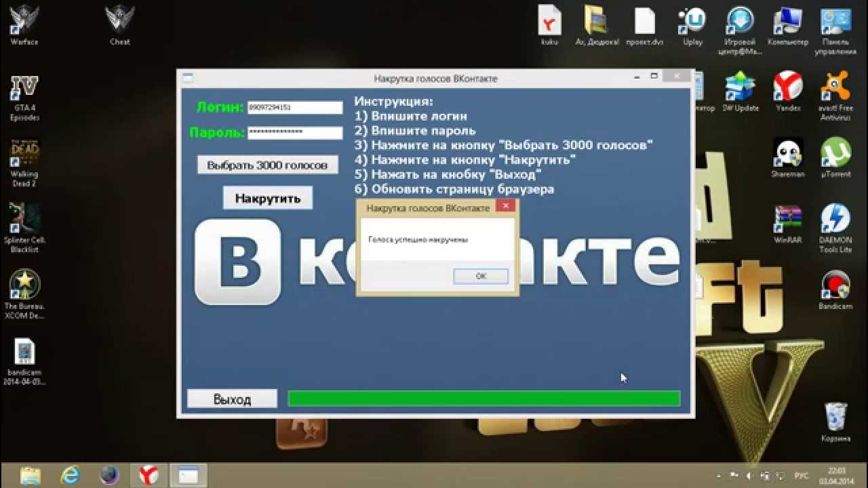This screenshot has height=488, width=868.
Task: Launch the Uplay shortcut
Action: (692, 25)
